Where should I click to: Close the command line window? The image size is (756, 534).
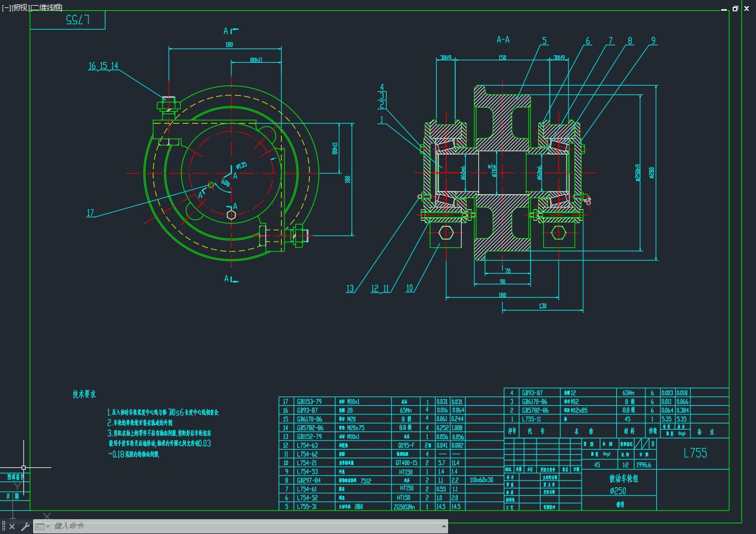[12, 527]
